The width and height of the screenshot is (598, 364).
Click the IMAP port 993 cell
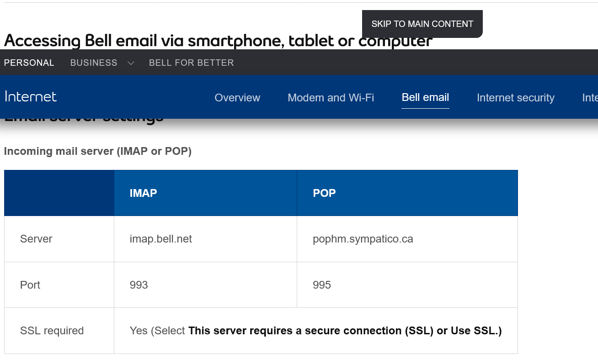[x=139, y=285]
